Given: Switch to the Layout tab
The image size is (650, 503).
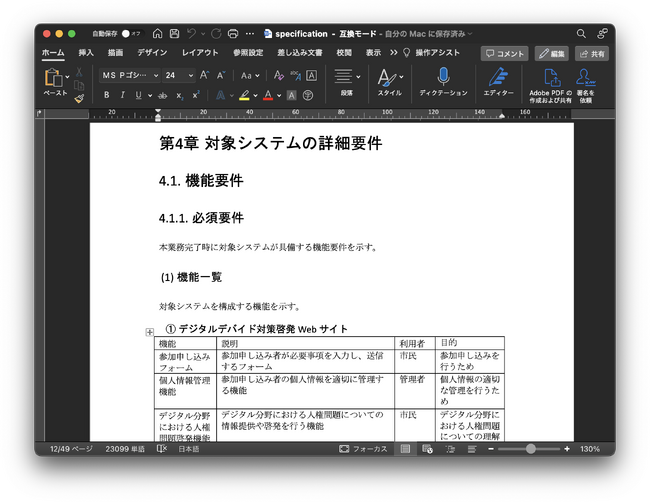Looking at the screenshot, I should pyautogui.click(x=200, y=53).
